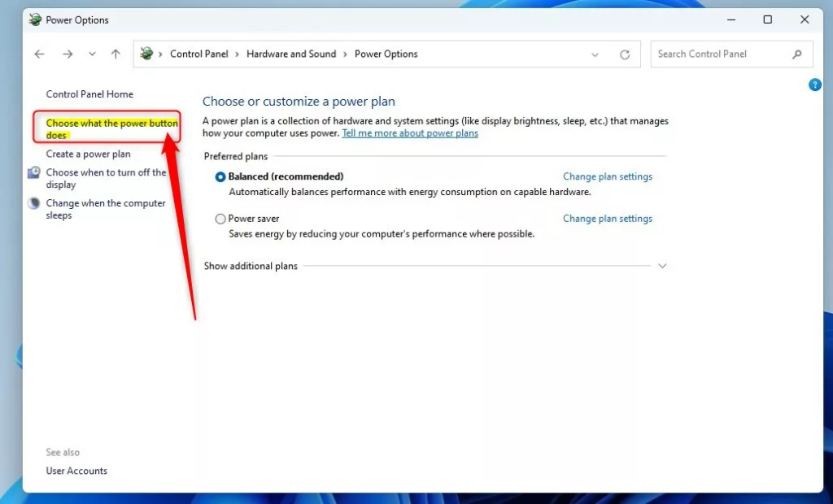
Task: Click the arrow after Control Panel breadcrumb
Action: [237, 54]
